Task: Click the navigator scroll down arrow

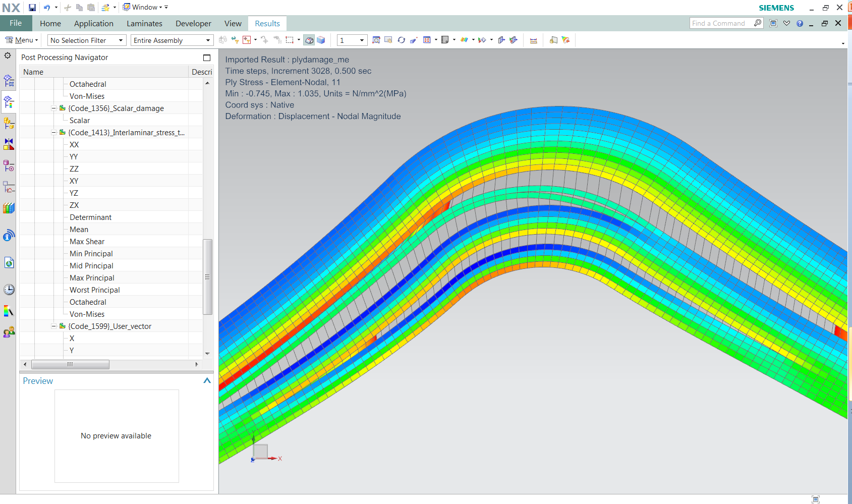Action: 207,354
